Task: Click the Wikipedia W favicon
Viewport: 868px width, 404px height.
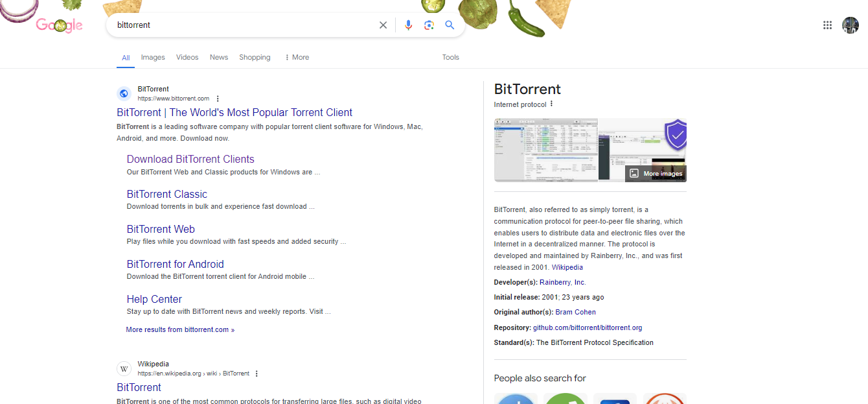Action: [x=124, y=369]
